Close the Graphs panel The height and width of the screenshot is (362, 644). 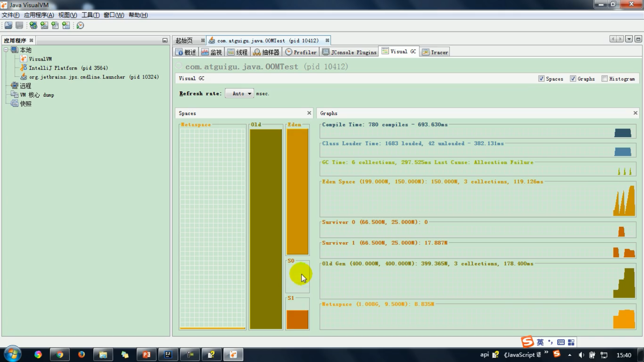click(635, 113)
